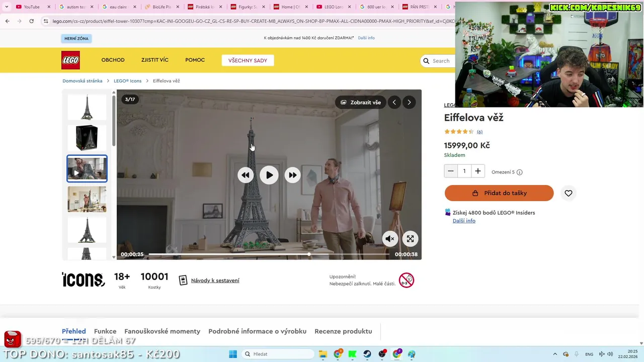Screen dimensions: 644x362
Task: Open File Explorer from taskbar
Action: (x=323, y=354)
